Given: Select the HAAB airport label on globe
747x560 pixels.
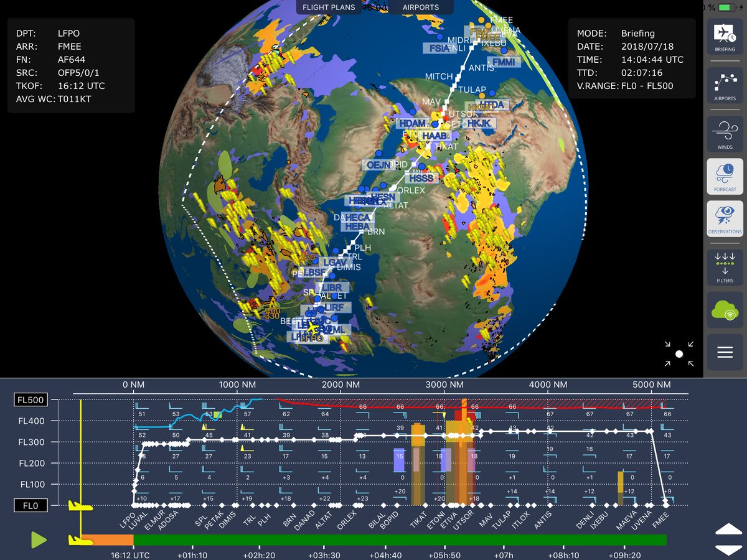Looking at the screenshot, I should (x=435, y=136).
